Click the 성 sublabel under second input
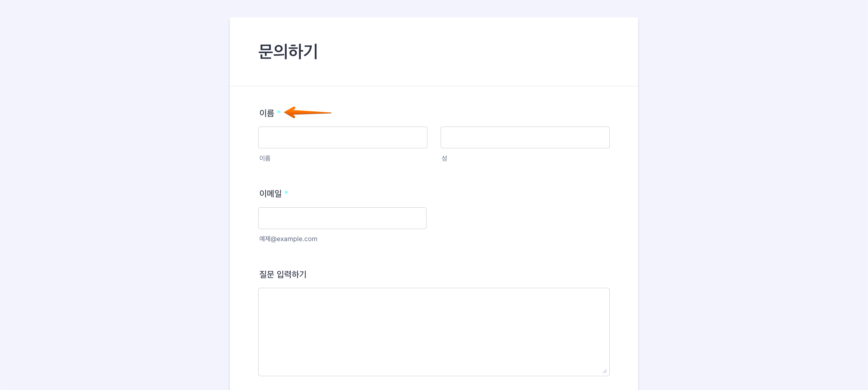 [x=445, y=158]
